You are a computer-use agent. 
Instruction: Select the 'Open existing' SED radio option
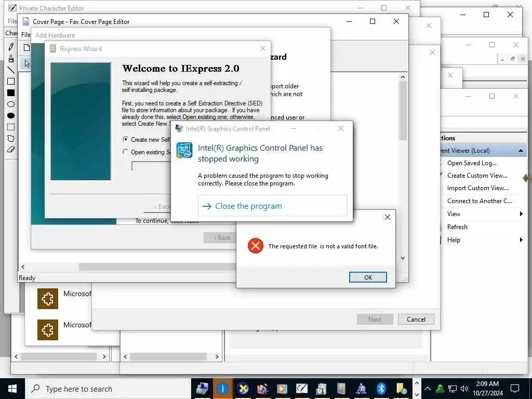(126, 152)
